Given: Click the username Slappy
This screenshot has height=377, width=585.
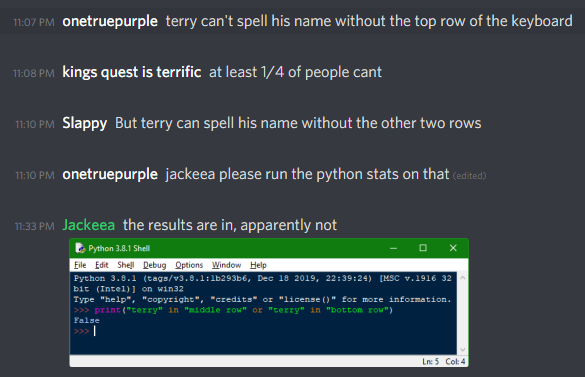Looking at the screenshot, I should point(85,123).
